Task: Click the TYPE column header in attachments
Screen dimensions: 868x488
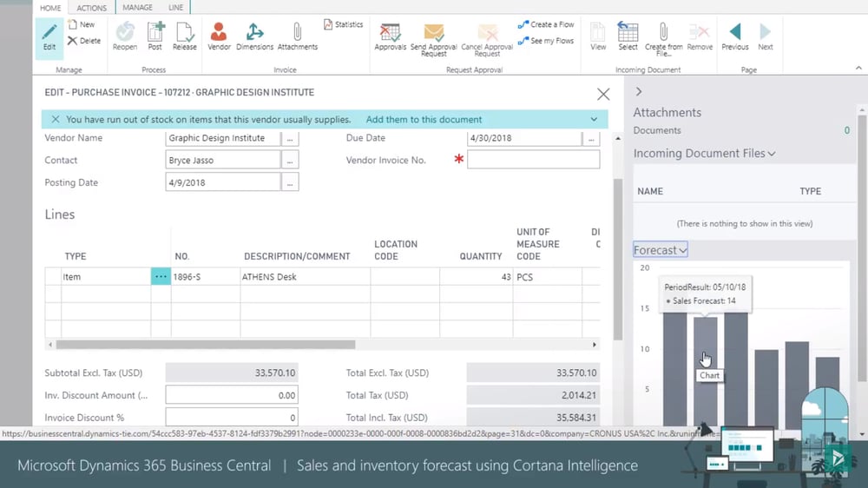Action: tap(810, 191)
